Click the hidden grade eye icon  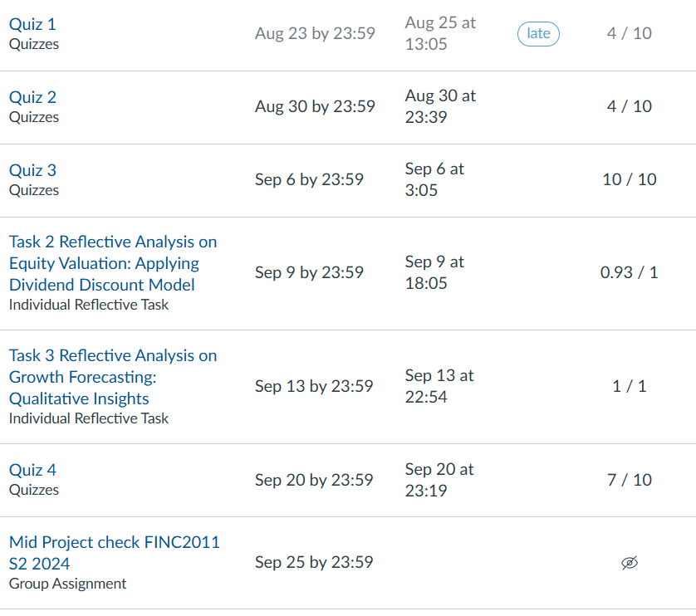[x=630, y=563]
